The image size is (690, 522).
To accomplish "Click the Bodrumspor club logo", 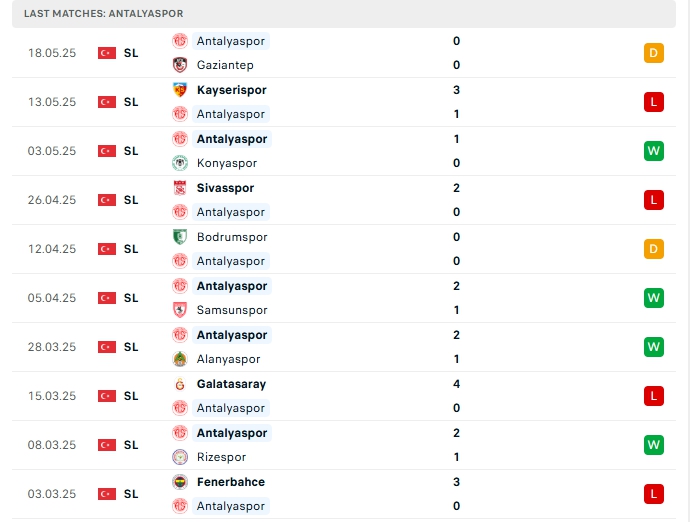I will click(180, 237).
